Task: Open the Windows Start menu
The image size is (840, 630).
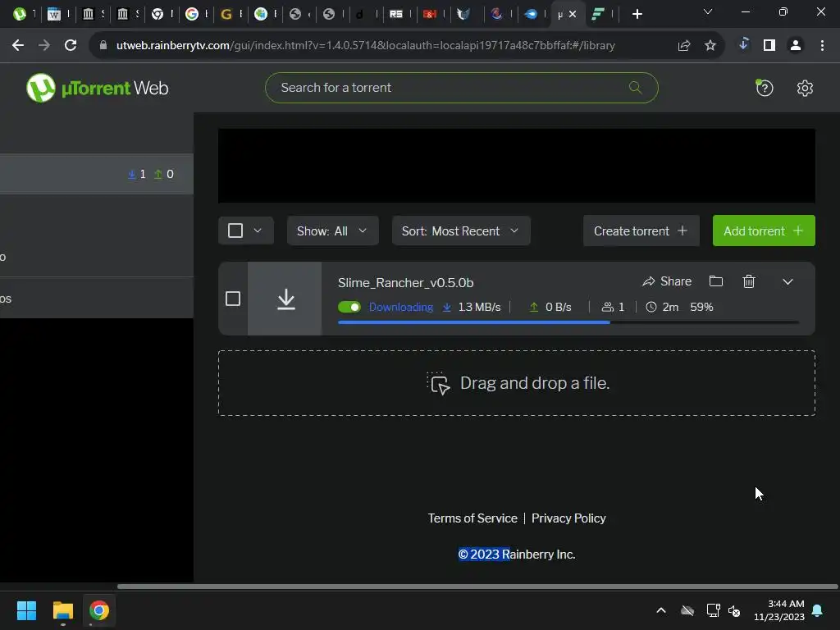Action: (26, 610)
